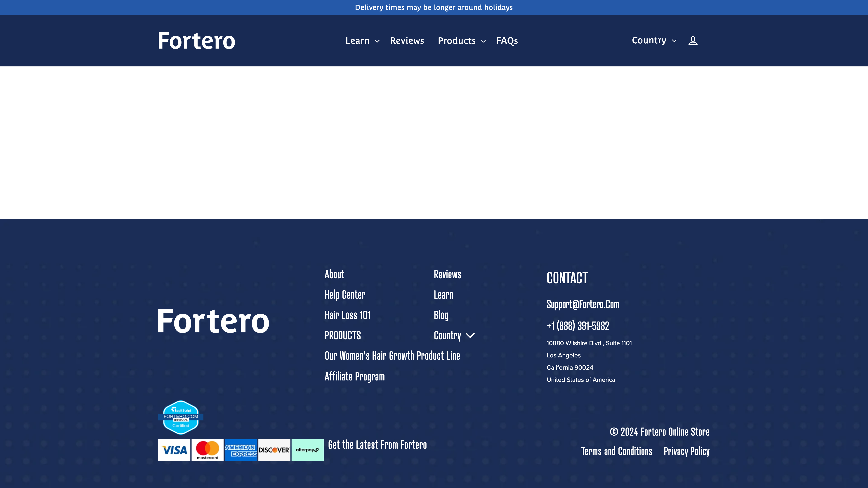Click the '10880 Wilshire Blvd., Suite 1101' address

[589, 343]
